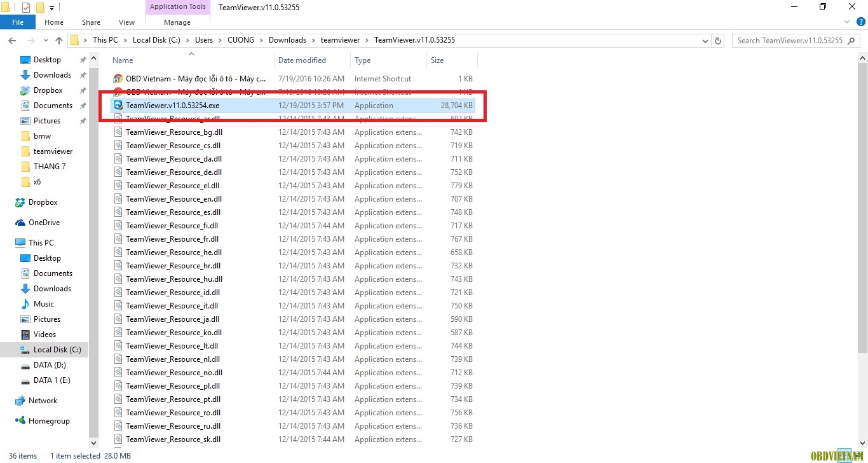Viewport: 868px width, 463px height.
Task: Open the address bar history dropdown
Action: tap(705, 41)
